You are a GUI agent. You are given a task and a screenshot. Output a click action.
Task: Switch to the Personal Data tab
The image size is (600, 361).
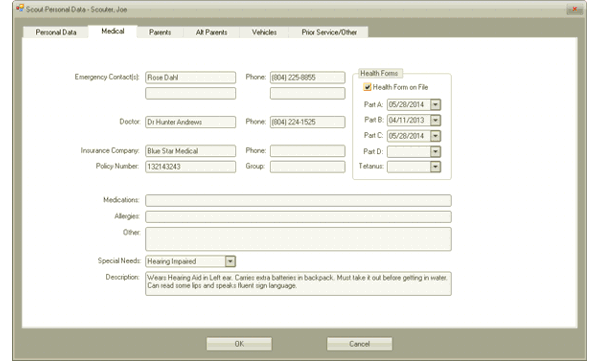point(56,32)
